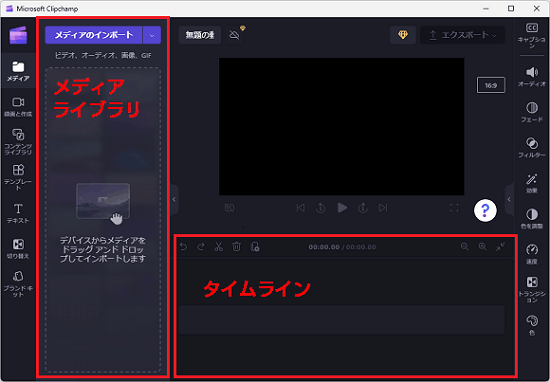Open the help question mark button
Viewport: 550px width, 382px height.
click(x=485, y=210)
